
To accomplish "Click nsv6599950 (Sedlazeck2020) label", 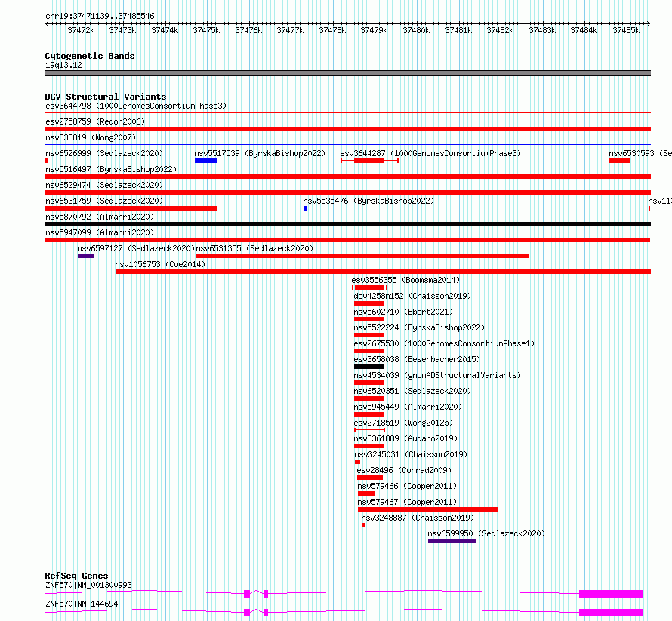I will 486,533.
